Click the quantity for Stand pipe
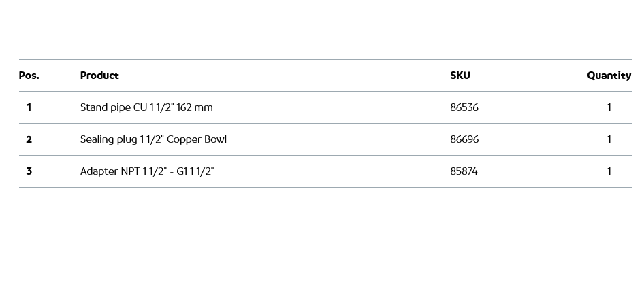Viewport: 644px width, 283px height. pyautogui.click(x=609, y=107)
